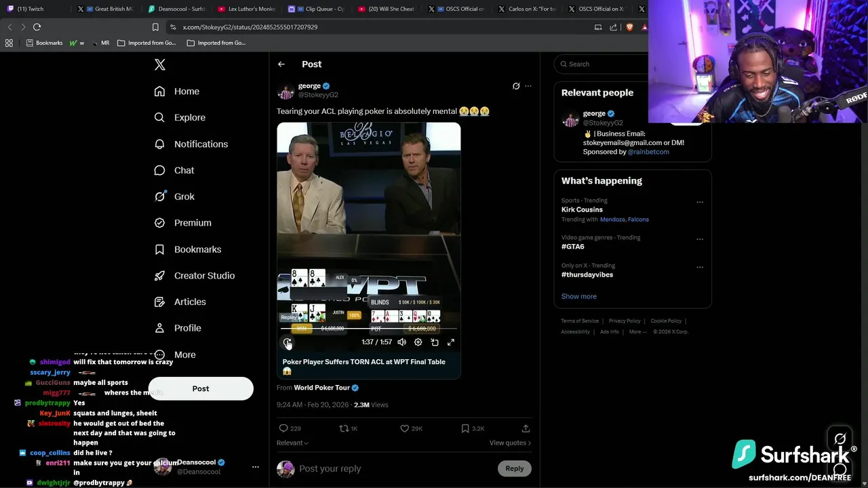Open the Premium page
This screenshot has width=868, height=488.
coord(183,222)
